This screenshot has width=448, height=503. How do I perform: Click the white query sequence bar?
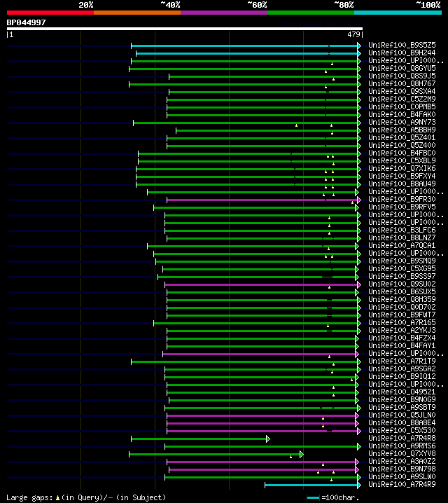[185, 29]
